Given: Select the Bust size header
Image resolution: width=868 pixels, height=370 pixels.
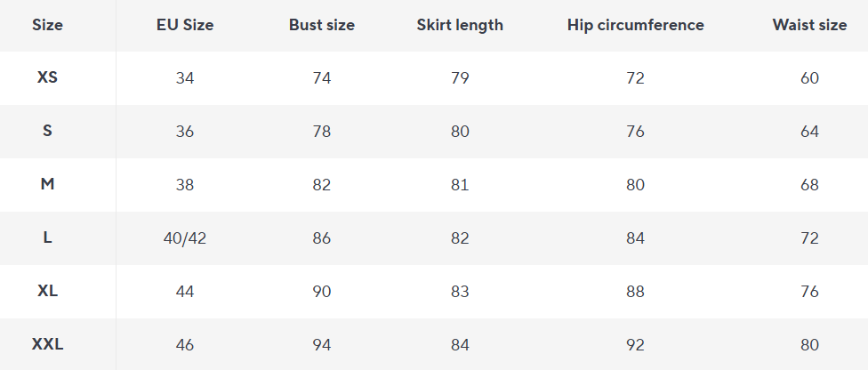Looking at the screenshot, I should coord(322,25).
